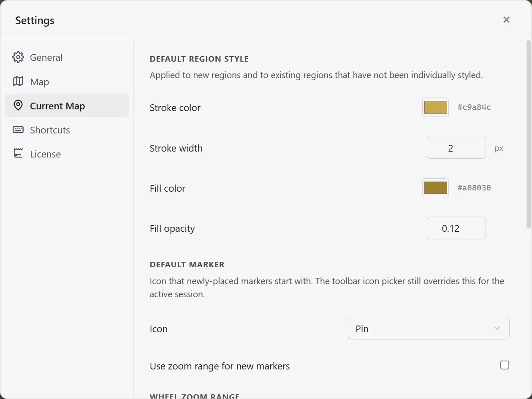Select the Current Map tab
Image resolution: width=532 pixels, height=399 pixels.
point(67,106)
